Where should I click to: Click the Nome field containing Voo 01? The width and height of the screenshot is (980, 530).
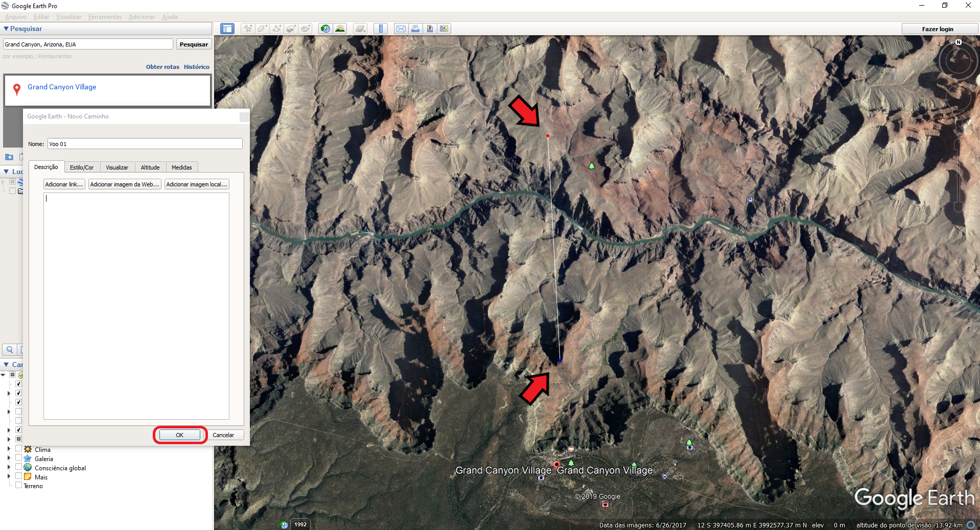tap(145, 144)
